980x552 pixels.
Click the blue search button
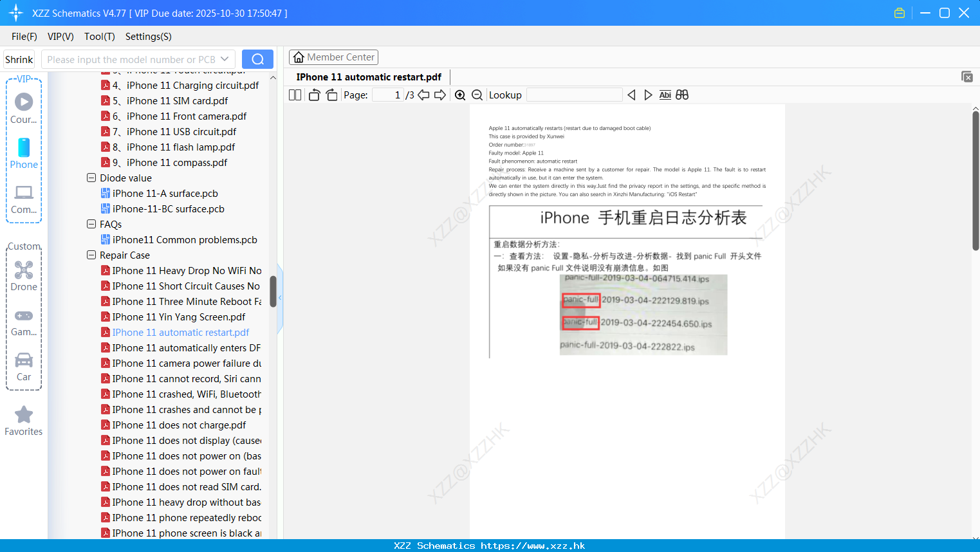[x=257, y=59]
